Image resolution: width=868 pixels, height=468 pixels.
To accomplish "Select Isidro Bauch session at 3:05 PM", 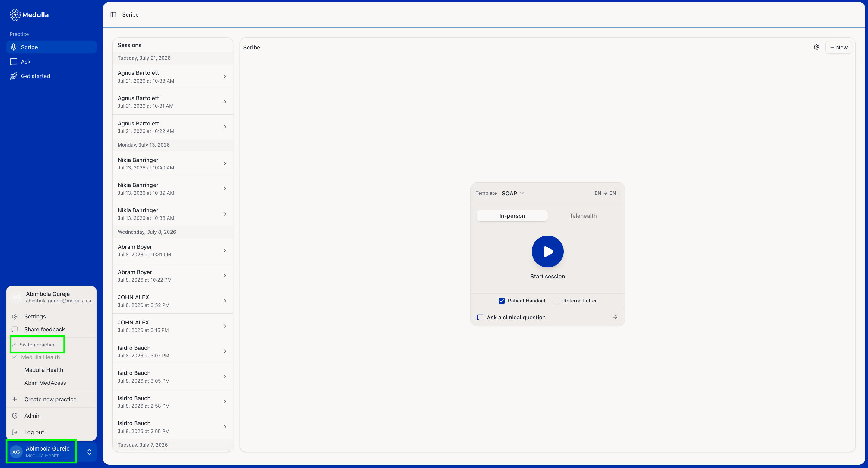I will [x=173, y=376].
